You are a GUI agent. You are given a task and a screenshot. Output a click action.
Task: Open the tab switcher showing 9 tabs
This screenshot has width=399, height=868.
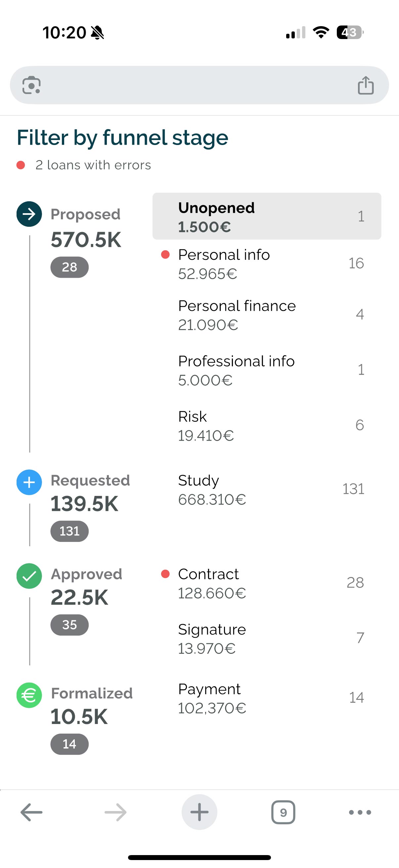(x=283, y=812)
